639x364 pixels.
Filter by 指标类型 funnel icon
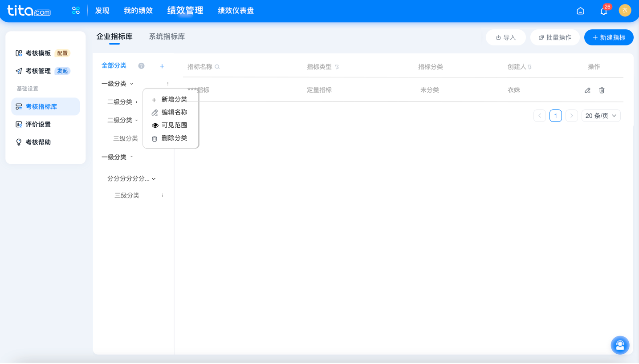[x=337, y=67]
